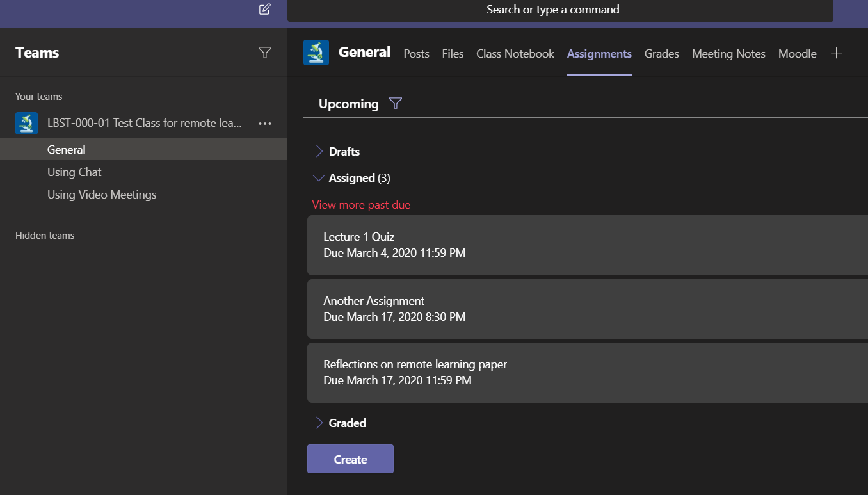Expand the Graded section
Screen dimensions: 868x495
tap(319, 423)
